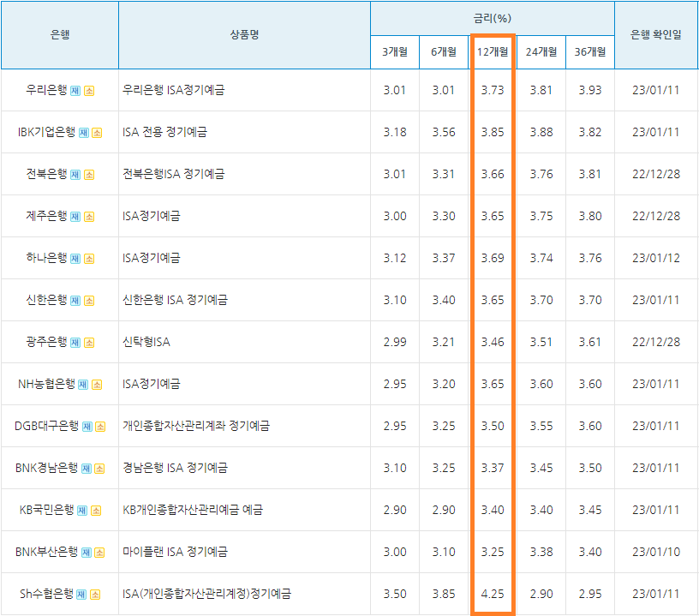
Task: Select the 3개월 column header
Action: [395, 52]
